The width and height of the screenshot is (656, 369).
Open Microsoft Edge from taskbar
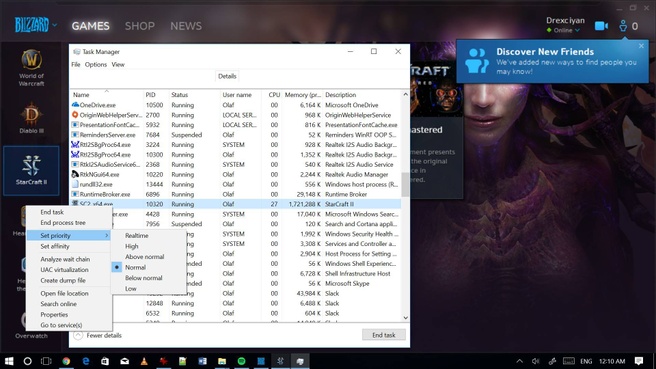(86, 361)
